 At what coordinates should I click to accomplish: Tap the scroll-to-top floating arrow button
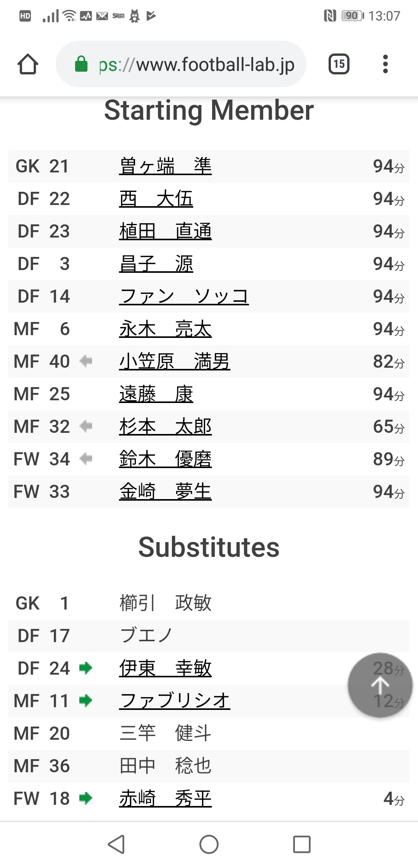380,685
